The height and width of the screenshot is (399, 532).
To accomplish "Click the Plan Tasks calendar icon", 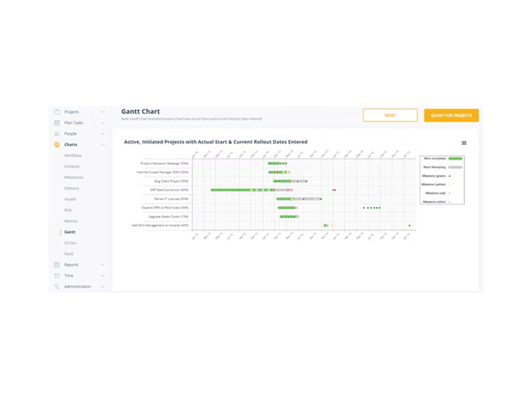I will point(57,123).
